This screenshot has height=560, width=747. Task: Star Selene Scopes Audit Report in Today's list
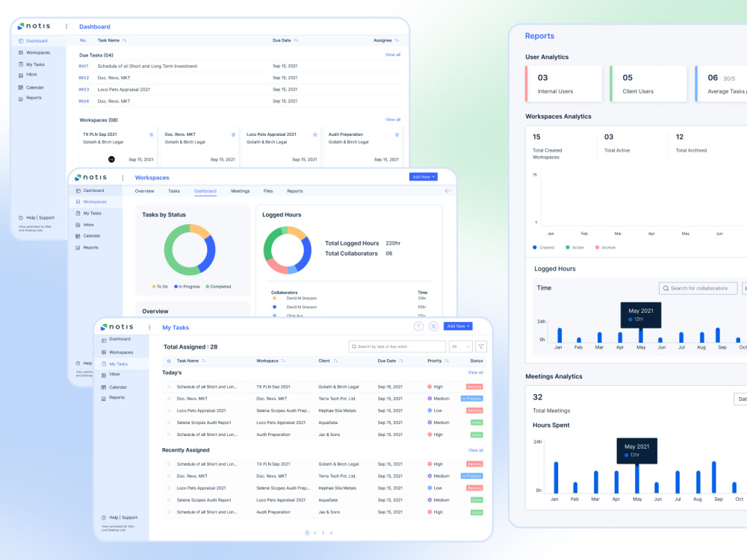pos(169,423)
